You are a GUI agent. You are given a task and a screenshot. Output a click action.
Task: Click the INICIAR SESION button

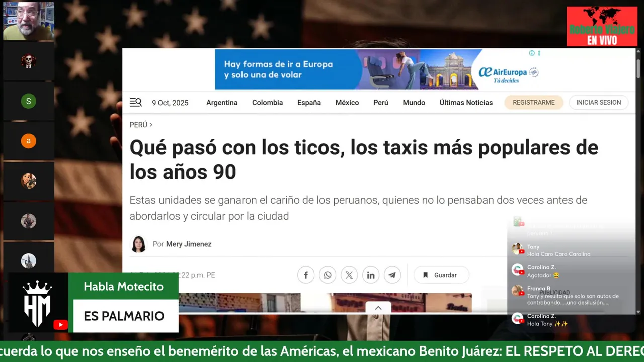tap(598, 102)
